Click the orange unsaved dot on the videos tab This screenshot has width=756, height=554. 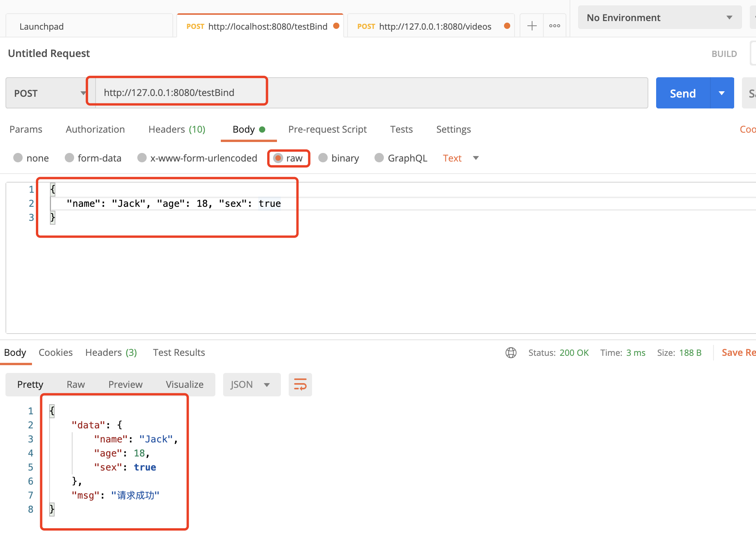(x=507, y=26)
